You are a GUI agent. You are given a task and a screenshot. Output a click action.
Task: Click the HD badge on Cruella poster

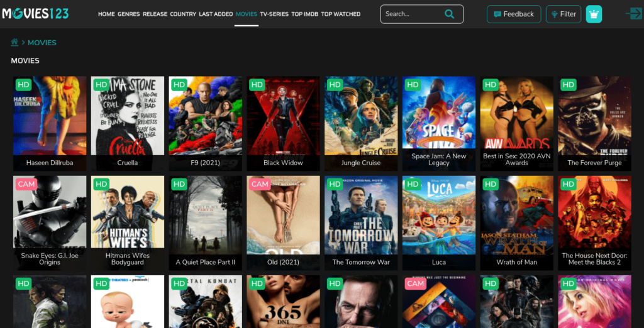[x=101, y=85]
